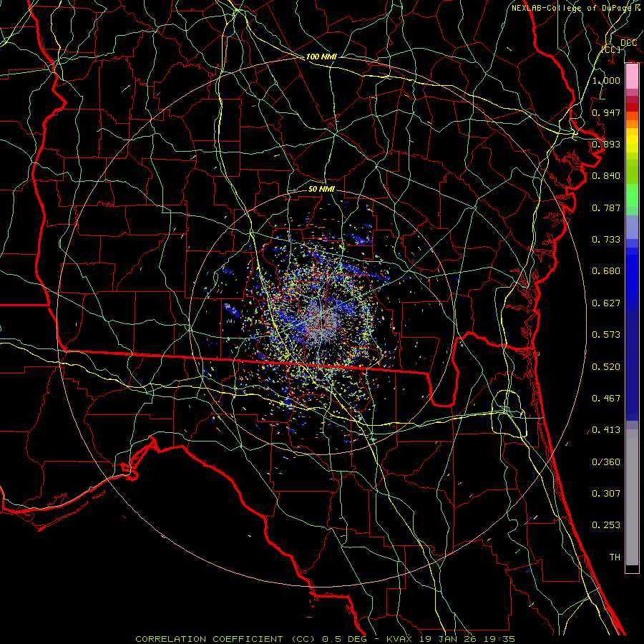Click the 0.680 legend value
Viewport: 644px width, 644px height.
pyautogui.click(x=606, y=271)
